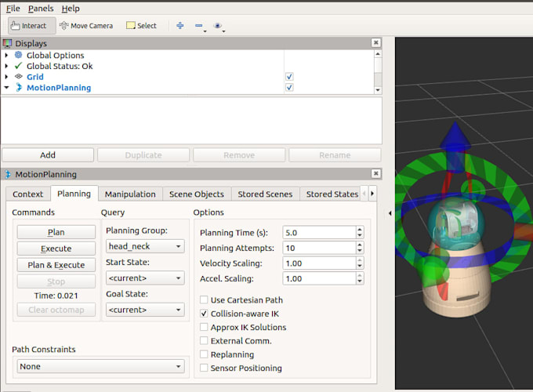Open the eye icon dropdown arrow
The height and width of the screenshot is (392, 533).
point(223,31)
